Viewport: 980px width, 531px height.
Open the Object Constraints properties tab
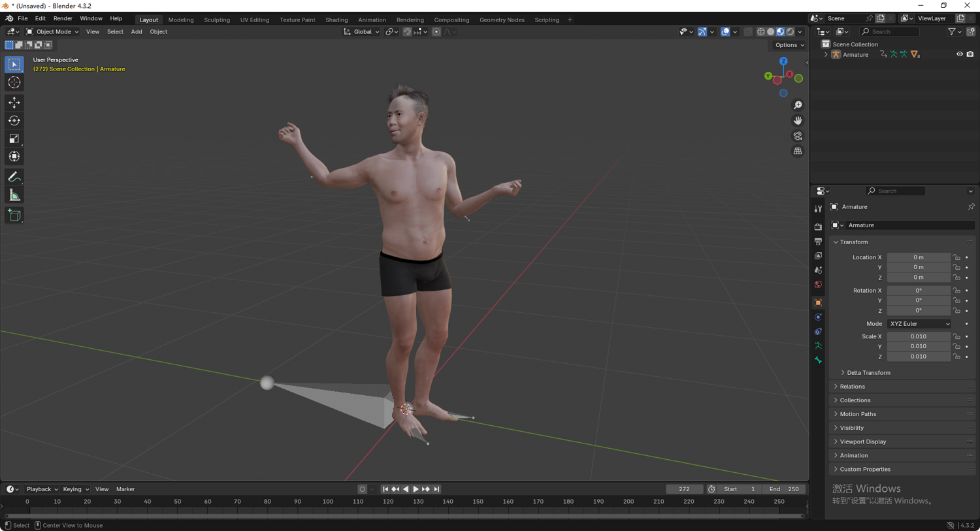click(x=818, y=331)
